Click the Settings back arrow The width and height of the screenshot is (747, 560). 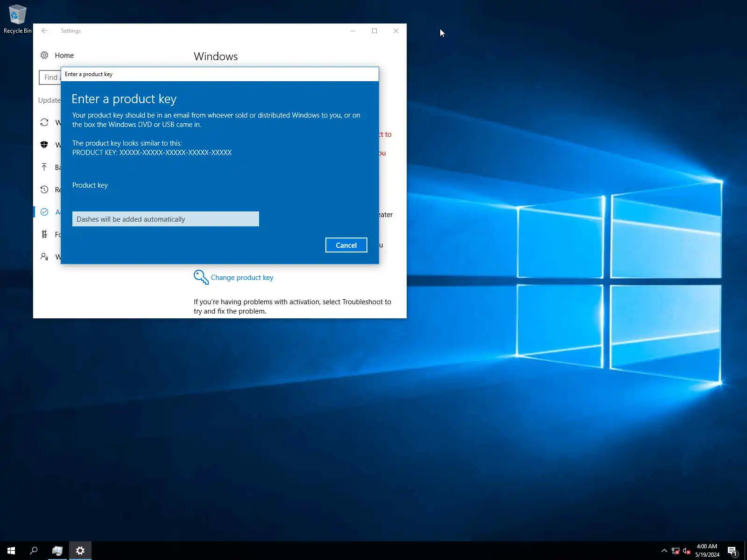point(44,31)
